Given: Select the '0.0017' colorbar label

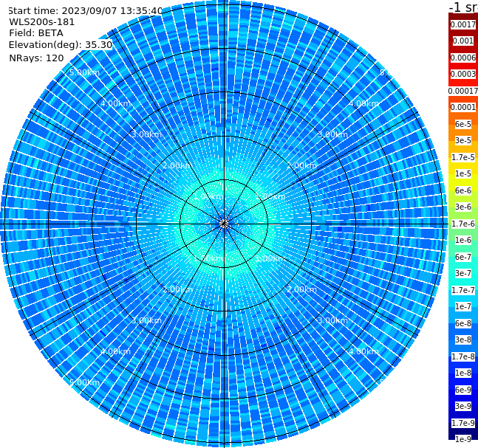Looking at the screenshot, I should click(x=463, y=24).
